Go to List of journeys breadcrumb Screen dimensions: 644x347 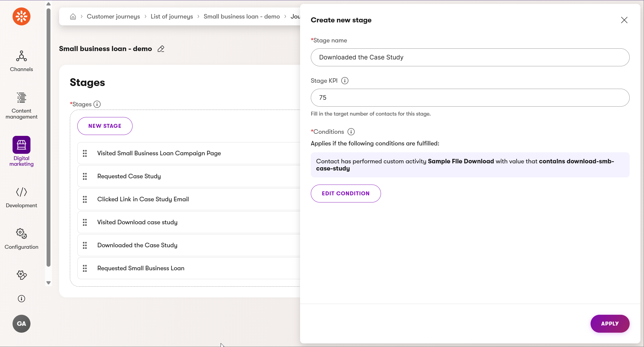(x=172, y=16)
